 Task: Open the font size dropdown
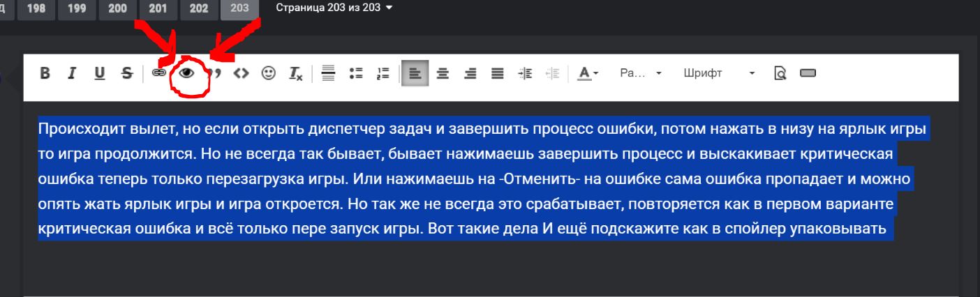pyautogui.click(x=640, y=73)
